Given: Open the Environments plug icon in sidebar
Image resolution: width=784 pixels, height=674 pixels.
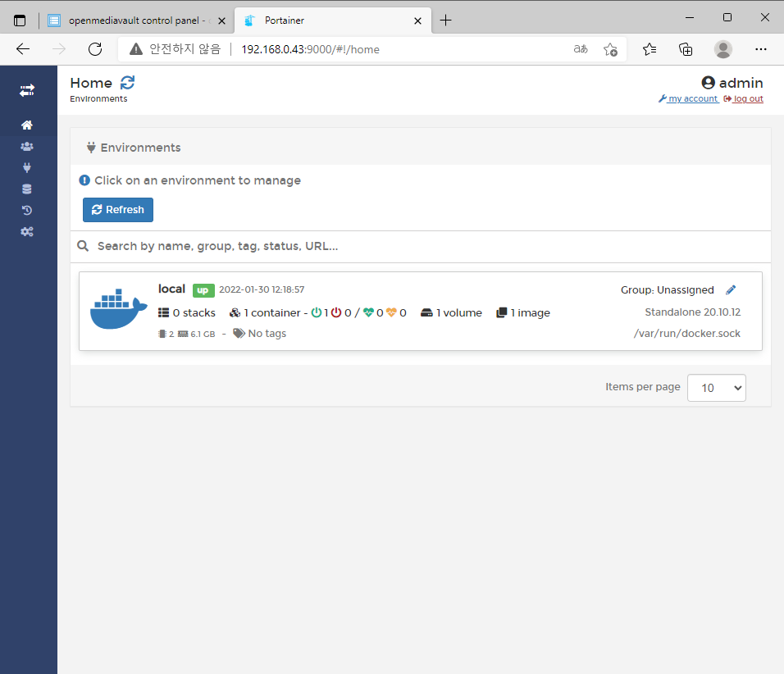Looking at the screenshot, I should point(27,167).
